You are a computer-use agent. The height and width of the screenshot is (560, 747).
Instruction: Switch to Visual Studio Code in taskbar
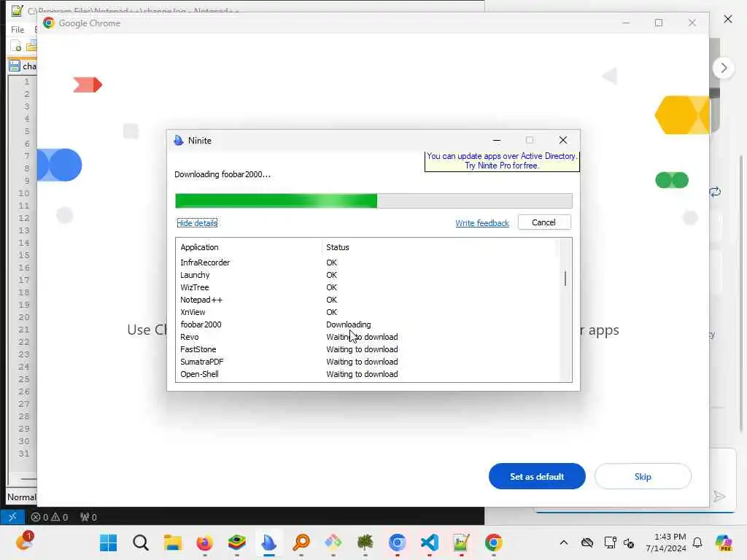tap(429, 542)
